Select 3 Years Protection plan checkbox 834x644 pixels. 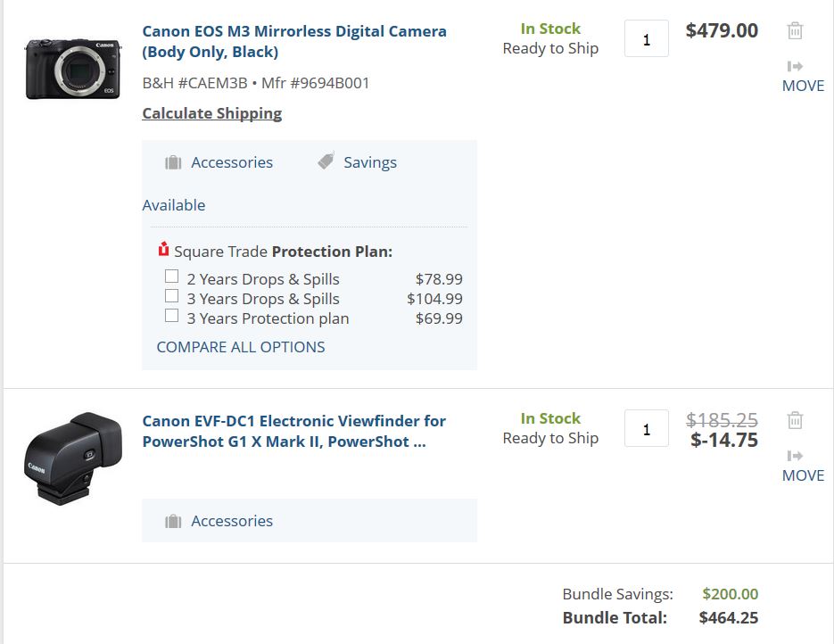pyautogui.click(x=171, y=316)
